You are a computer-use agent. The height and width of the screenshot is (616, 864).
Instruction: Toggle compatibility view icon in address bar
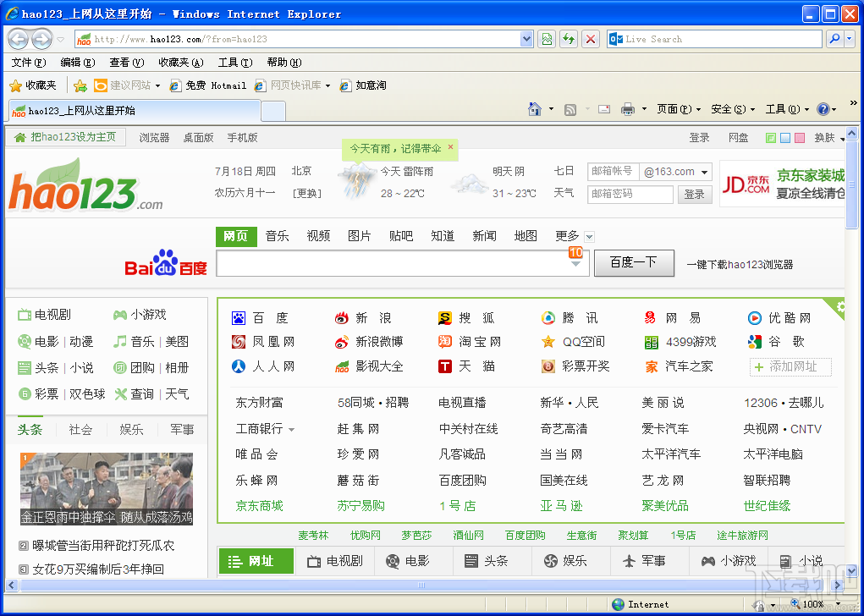546,39
